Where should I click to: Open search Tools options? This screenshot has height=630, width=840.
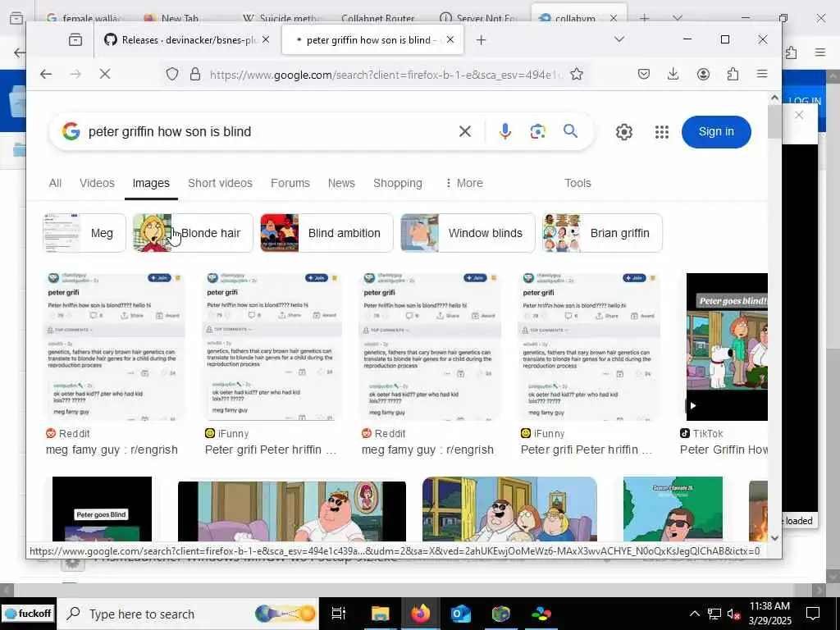577,183
